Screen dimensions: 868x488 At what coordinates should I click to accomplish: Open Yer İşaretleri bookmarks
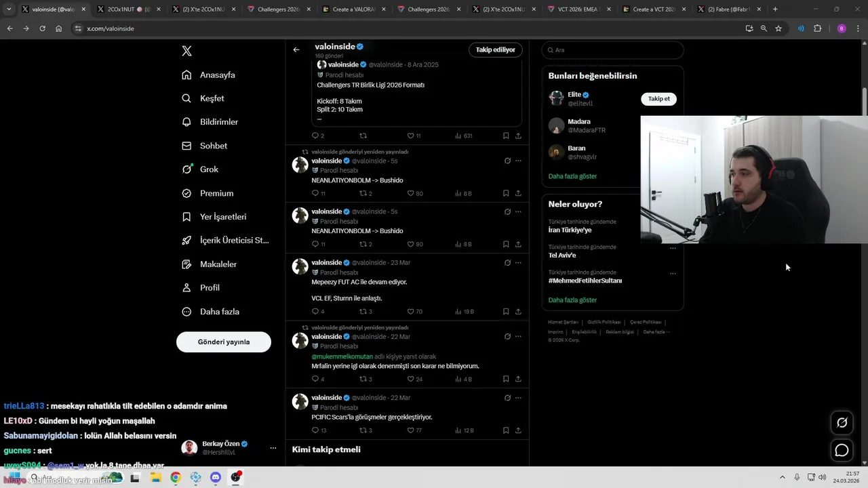coord(214,217)
